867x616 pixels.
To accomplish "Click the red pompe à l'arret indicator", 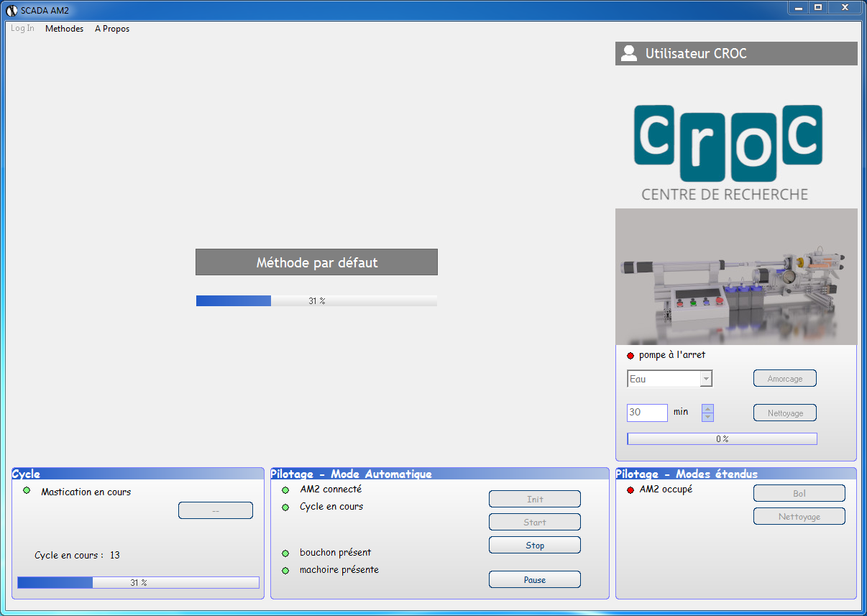I will tap(630, 356).
